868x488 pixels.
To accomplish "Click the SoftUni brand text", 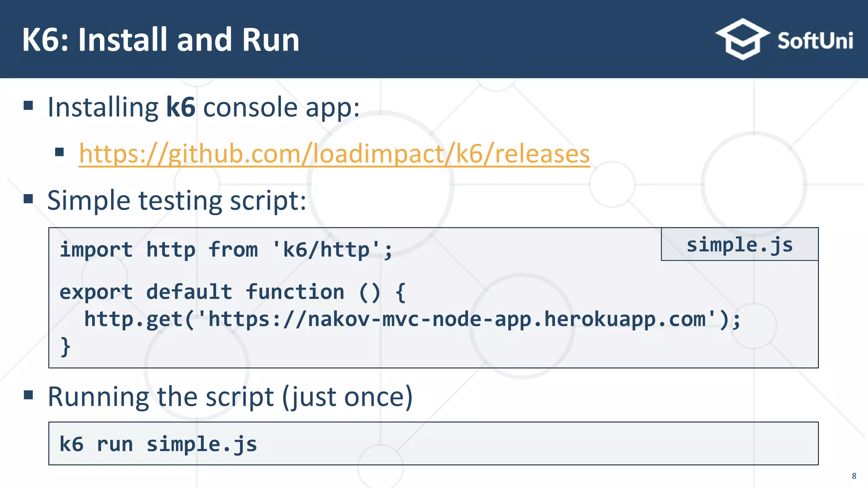I will [815, 41].
